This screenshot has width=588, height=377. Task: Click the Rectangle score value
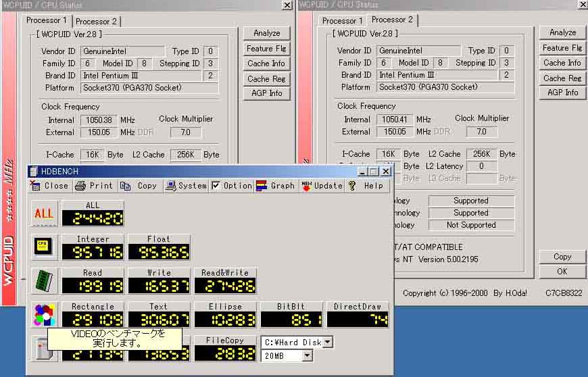coord(93,320)
